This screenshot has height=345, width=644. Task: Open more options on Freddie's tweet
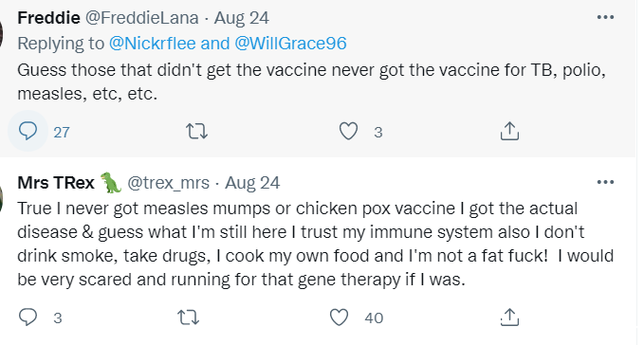pyautogui.click(x=605, y=17)
